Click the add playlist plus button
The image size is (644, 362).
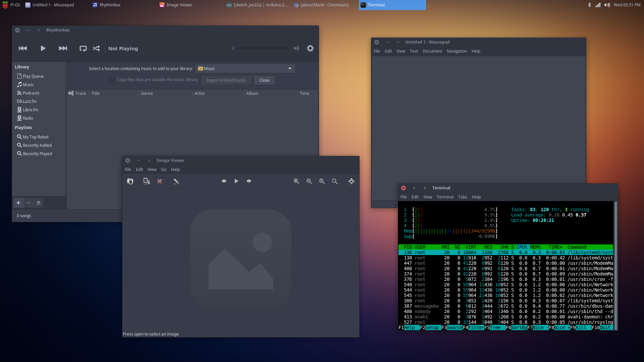[18, 203]
